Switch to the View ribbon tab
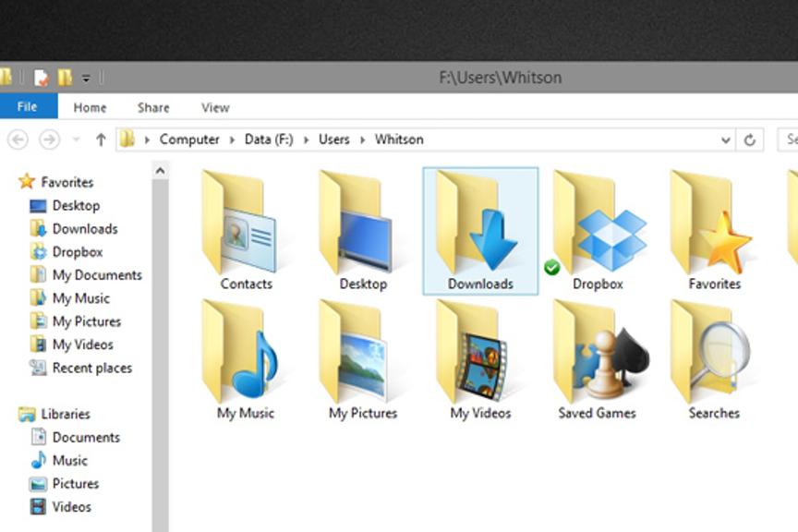The width and height of the screenshot is (798, 532). coord(215,107)
